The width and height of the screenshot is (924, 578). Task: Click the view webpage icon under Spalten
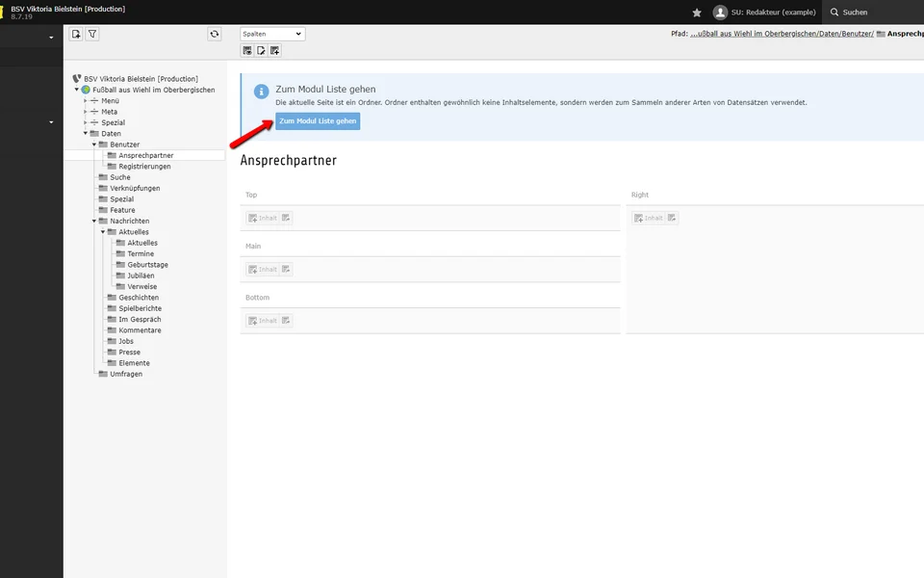247,50
